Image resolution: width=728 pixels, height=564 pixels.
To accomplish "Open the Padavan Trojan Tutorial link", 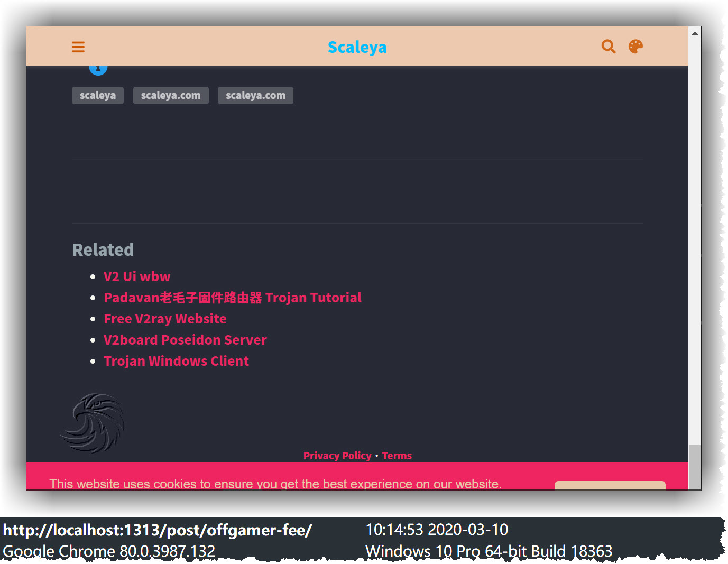I will tap(233, 298).
